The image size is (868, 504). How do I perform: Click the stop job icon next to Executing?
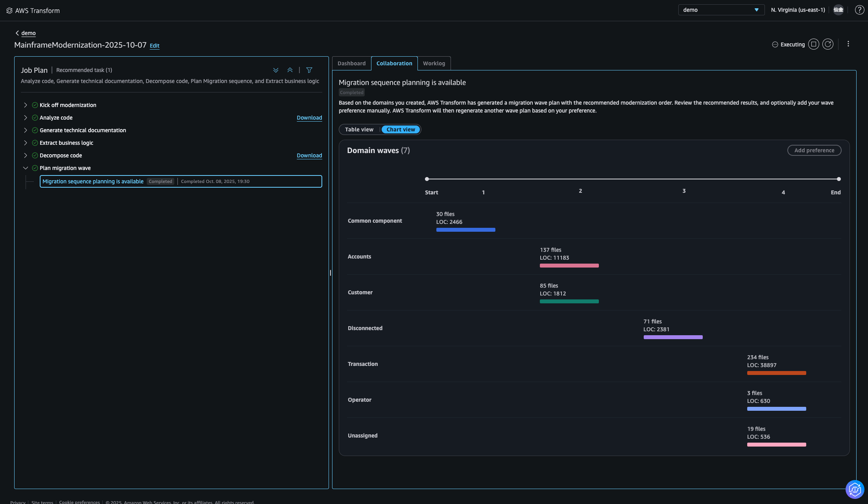pyautogui.click(x=814, y=44)
